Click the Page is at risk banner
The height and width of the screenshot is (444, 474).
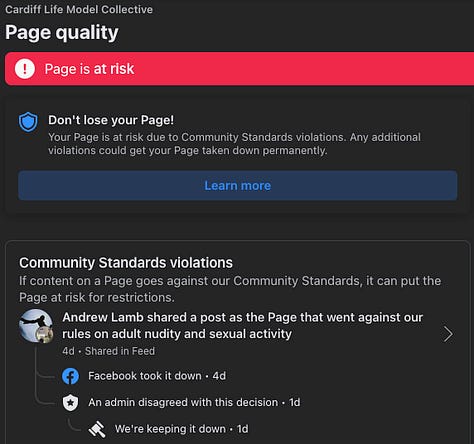pyautogui.click(x=239, y=69)
